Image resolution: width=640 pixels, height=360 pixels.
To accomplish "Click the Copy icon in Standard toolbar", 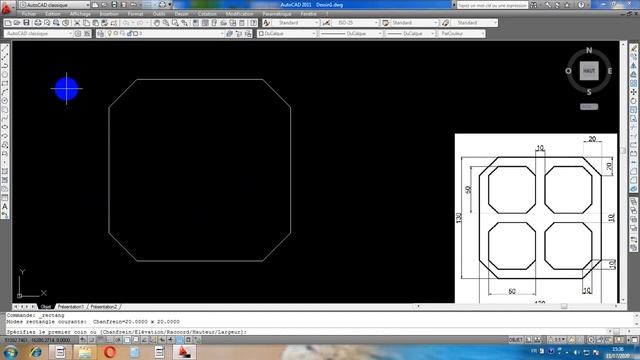I will (86, 23).
